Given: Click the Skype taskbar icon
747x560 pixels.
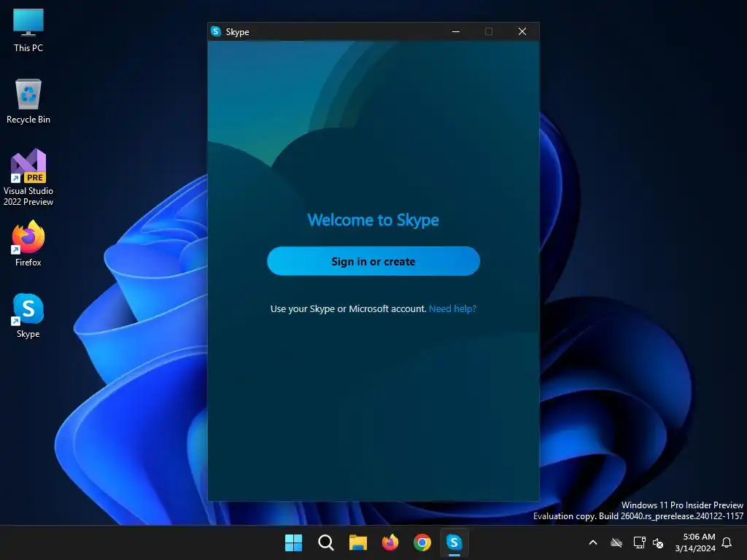Looking at the screenshot, I should 454,542.
